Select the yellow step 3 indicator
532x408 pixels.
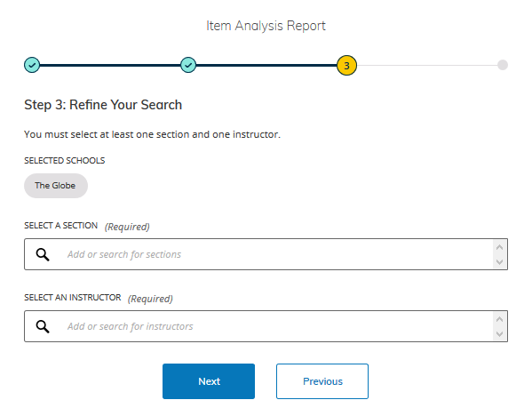346,65
